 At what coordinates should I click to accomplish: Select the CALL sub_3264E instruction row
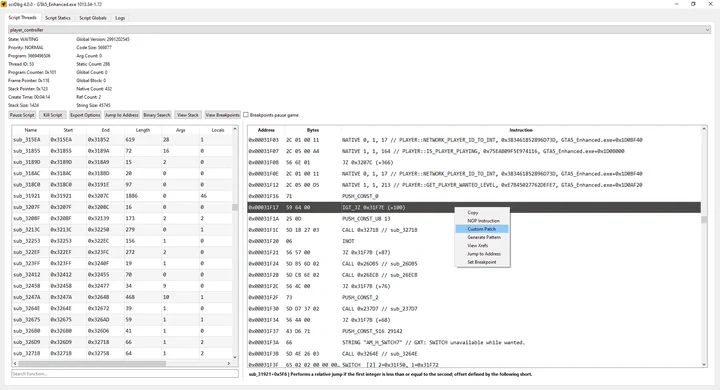[x=474, y=354]
